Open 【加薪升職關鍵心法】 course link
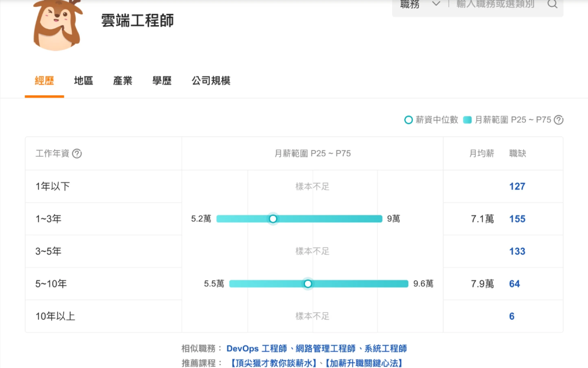 tap(363, 363)
